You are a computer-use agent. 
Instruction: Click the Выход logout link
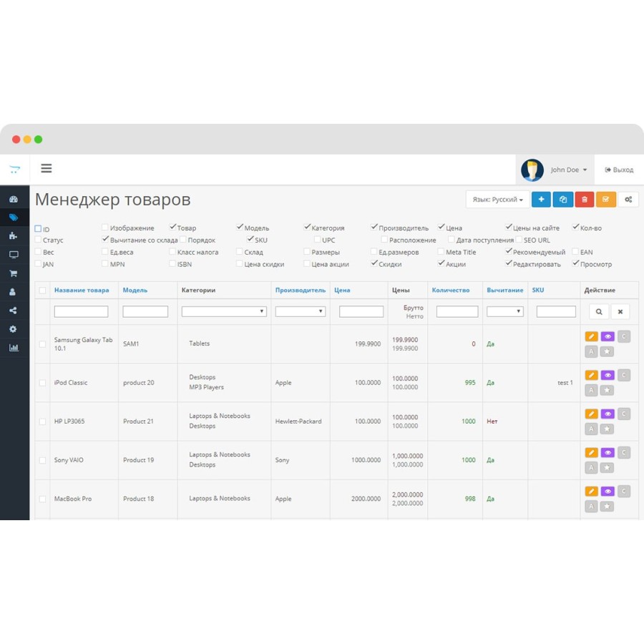pyautogui.click(x=619, y=170)
